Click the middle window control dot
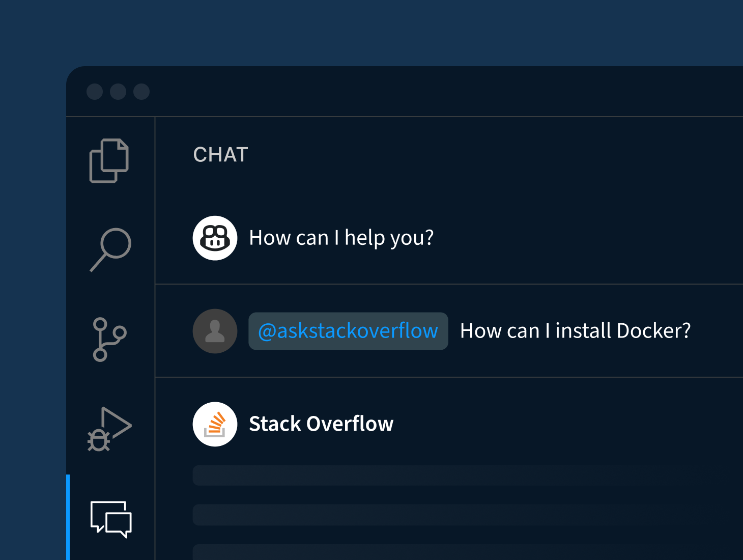This screenshot has height=560, width=743. click(118, 92)
